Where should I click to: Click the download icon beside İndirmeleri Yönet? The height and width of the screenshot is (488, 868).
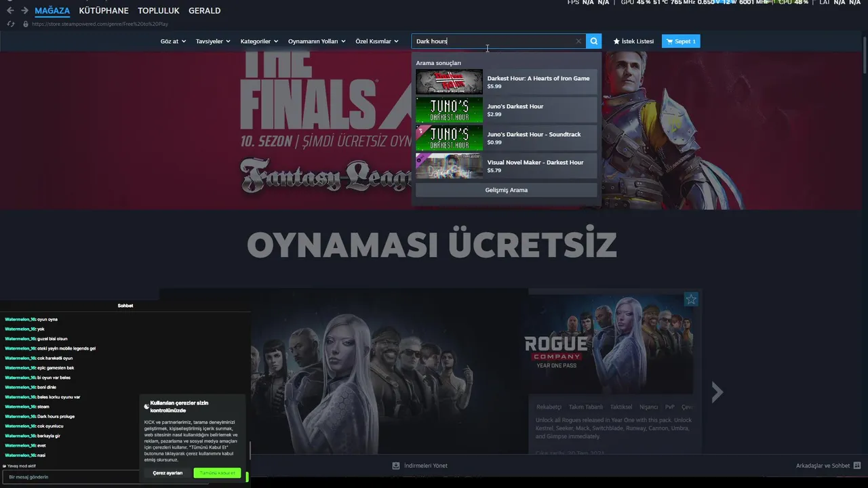[396, 466]
